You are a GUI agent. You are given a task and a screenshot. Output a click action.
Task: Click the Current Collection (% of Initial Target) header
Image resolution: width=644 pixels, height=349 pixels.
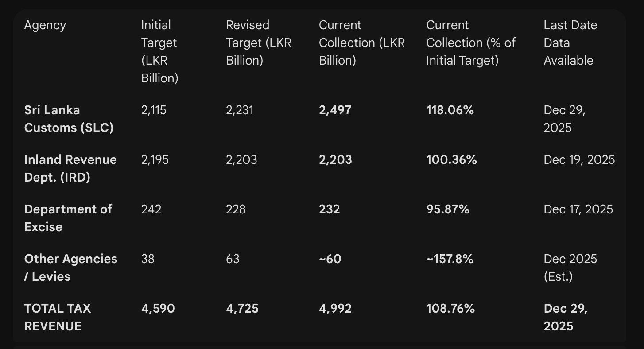pyautogui.click(x=471, y=43)
